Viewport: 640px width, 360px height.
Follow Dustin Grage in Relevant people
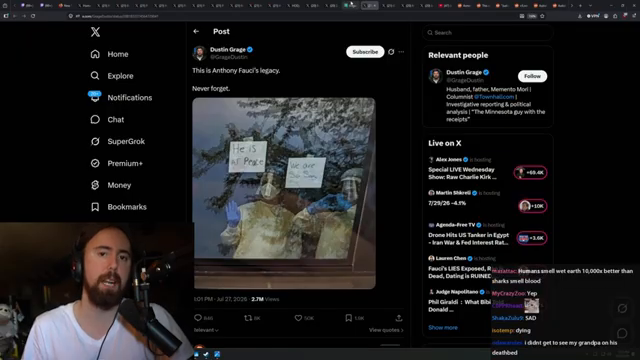tap(532, 76)
